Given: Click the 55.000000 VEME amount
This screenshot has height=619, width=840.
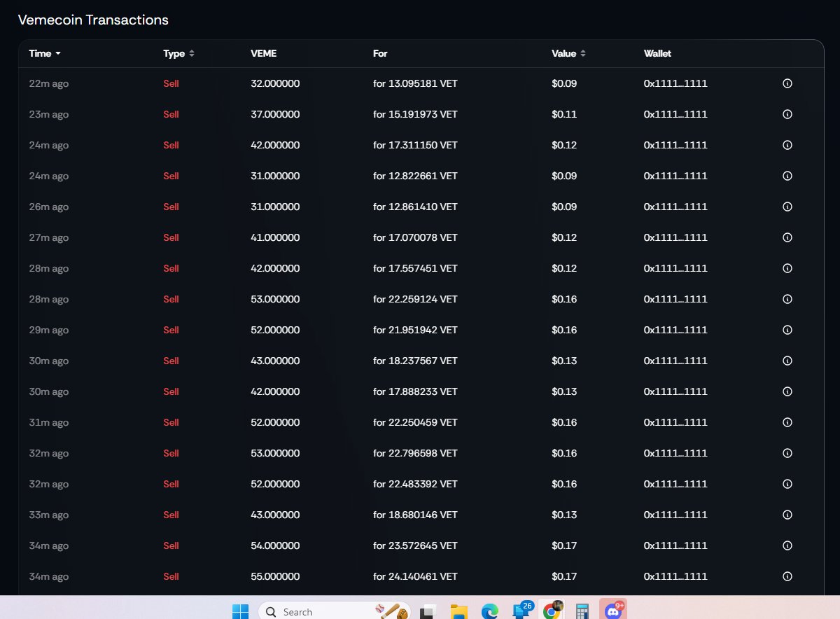Looking at the screenshot, I should pyautogui.click(x=275, y=577).
